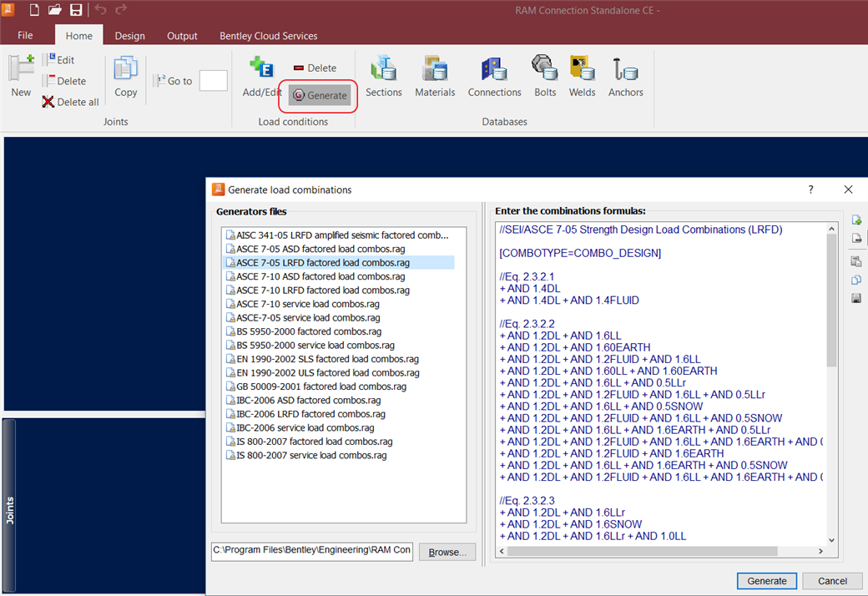
Task: Cancel the load combinations dialog
Action: 832,581
